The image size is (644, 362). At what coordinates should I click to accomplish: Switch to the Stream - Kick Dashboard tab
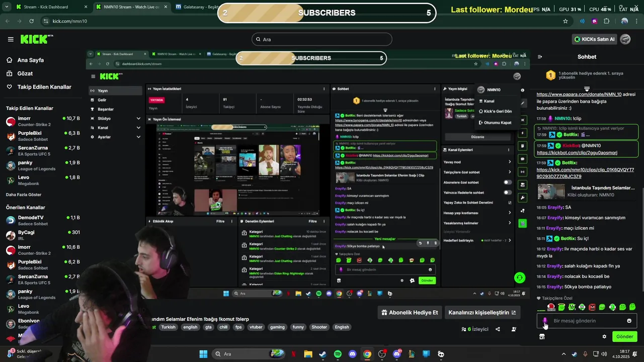coord(52,7)
